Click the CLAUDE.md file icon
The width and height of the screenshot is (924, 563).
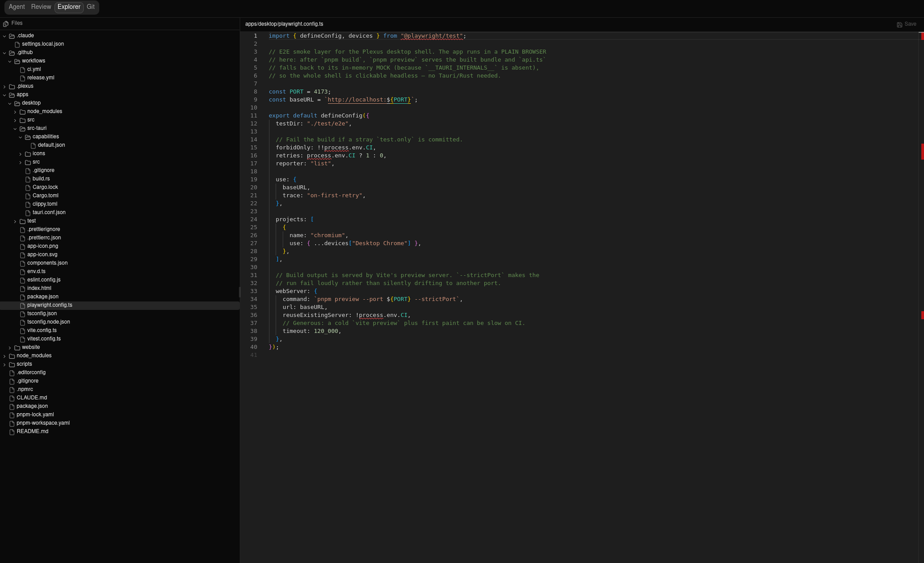(x=12, y=398)
